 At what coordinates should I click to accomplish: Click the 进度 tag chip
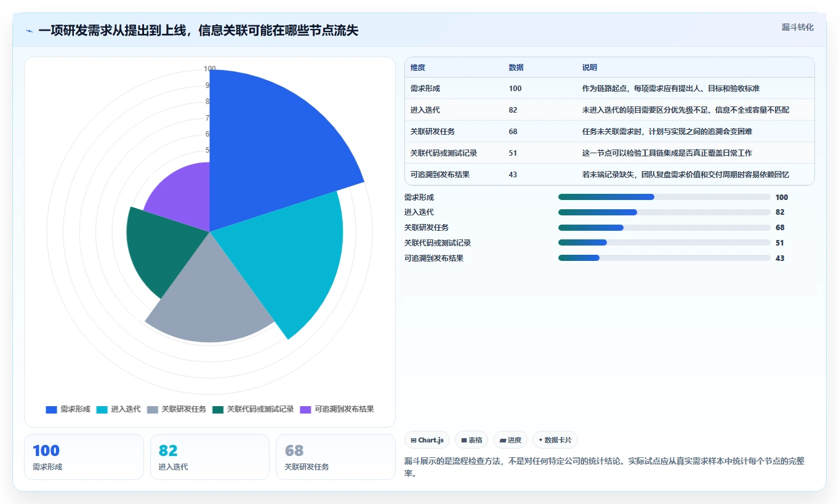click(510, 440)
